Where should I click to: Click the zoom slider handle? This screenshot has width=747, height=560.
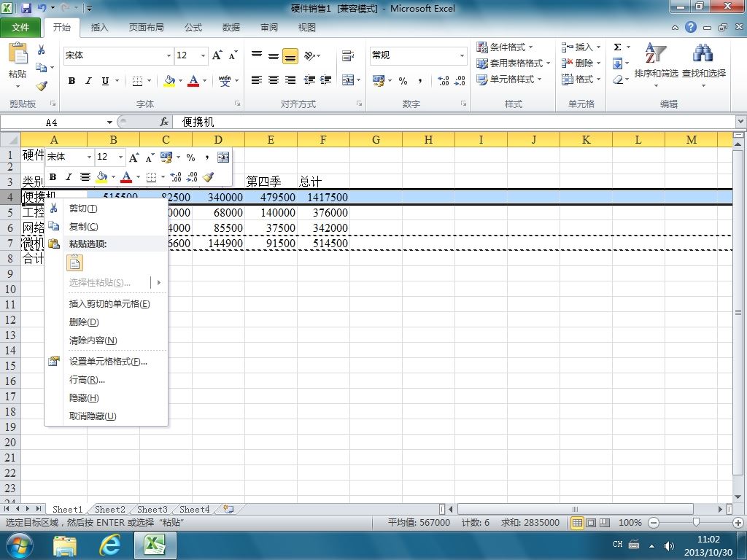pos(696,522)
